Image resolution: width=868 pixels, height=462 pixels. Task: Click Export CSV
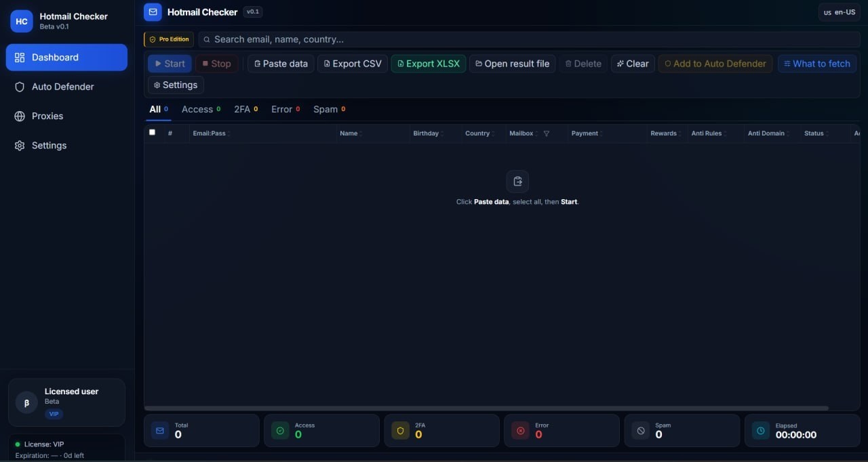[353, 64]
